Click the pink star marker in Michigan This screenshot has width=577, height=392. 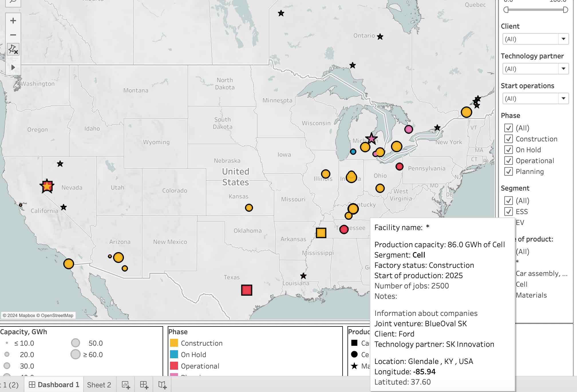click(371, 138)
